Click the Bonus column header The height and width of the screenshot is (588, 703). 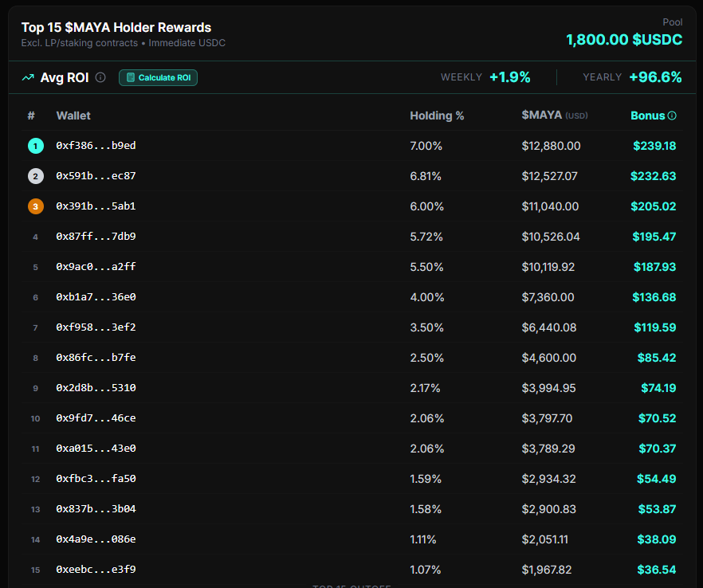click(648, 116)
